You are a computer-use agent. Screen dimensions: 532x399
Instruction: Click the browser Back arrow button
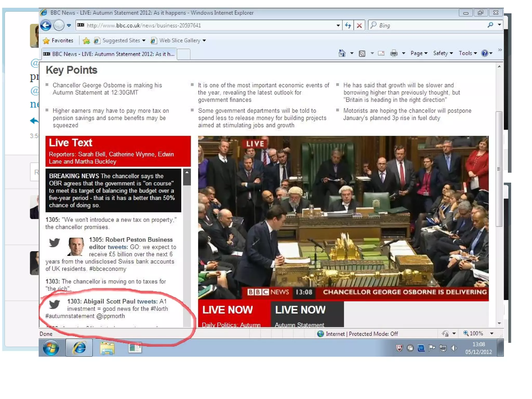pyautogui.click(x=46, y=25)
